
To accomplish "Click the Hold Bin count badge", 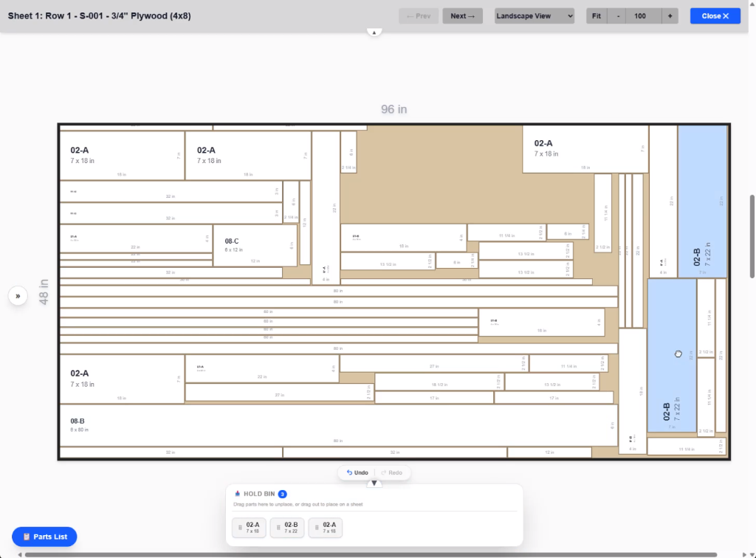I will point(283,494).
